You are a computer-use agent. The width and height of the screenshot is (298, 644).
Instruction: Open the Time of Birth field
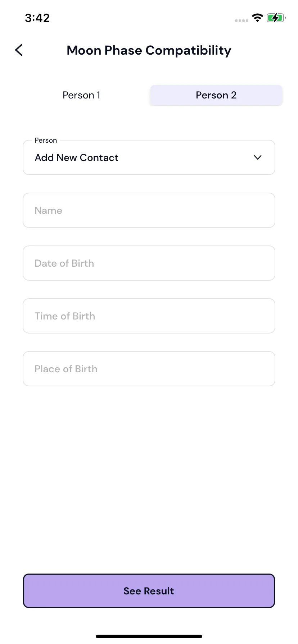tap(149, 316)
